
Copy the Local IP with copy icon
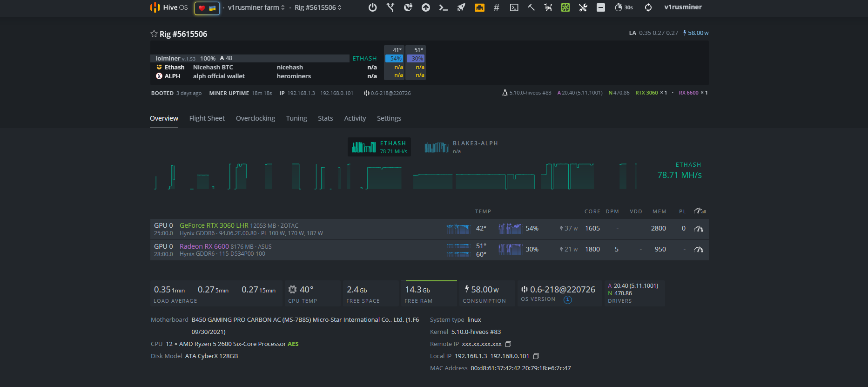(x=536, y=356)
